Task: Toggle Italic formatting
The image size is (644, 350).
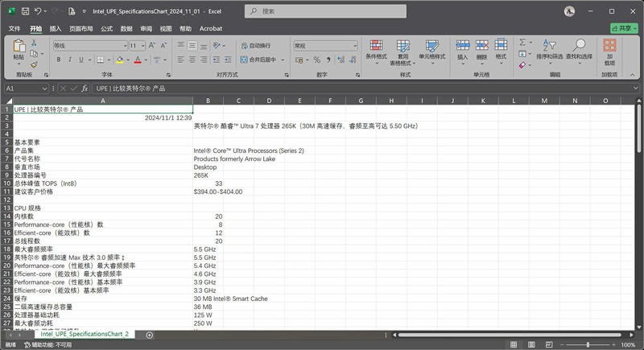Action: click(70, 60)
